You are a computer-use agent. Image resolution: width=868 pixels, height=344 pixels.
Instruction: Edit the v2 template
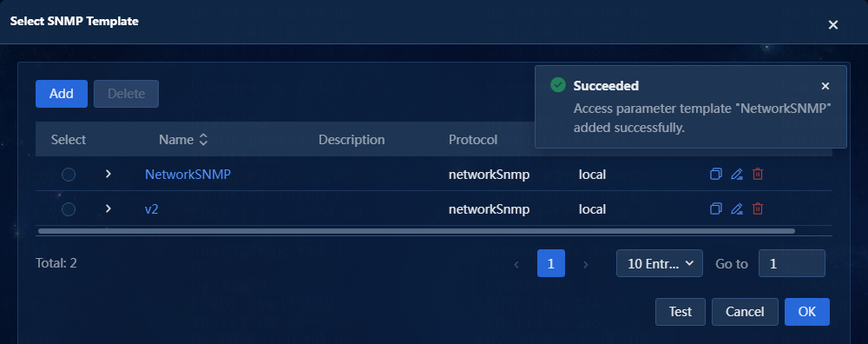point(736,208)
